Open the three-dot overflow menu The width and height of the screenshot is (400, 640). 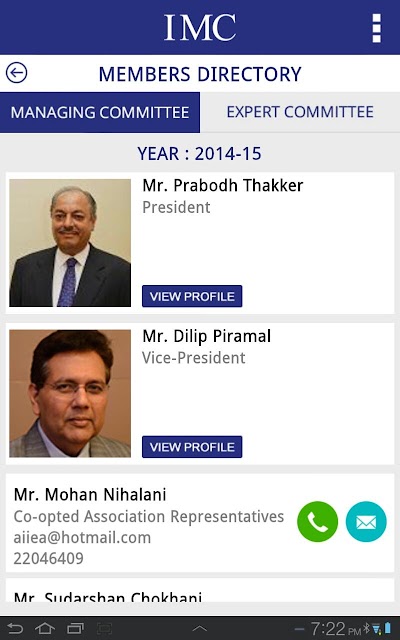pos(376,28)
